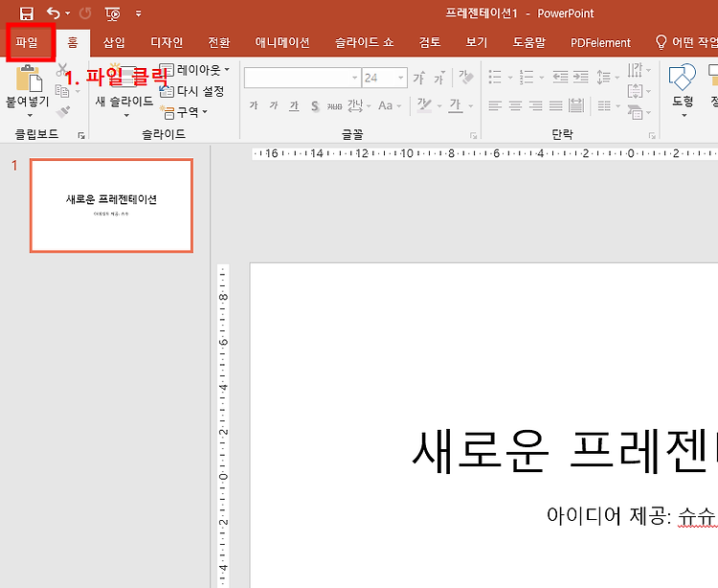This screenshot has height=588, width=718.
Task: Click the Save icon in quick access toolbar
Action: tap(27, 13)
